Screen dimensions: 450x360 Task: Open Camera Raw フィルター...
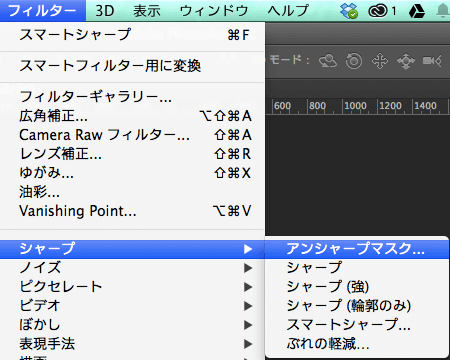click(133, 135)
